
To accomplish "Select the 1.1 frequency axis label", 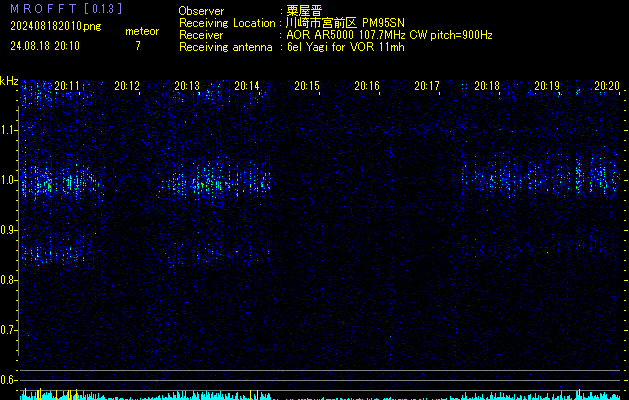I will (9, 130).
